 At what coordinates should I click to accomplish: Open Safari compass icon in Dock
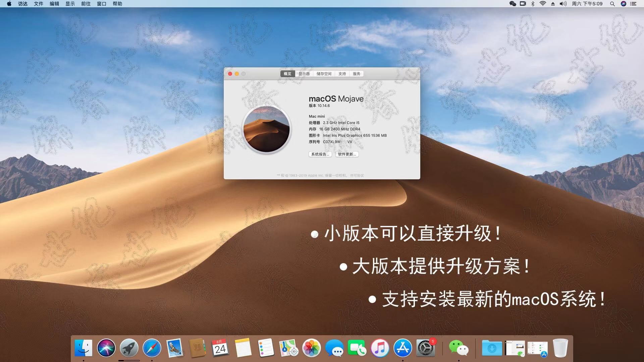(152, 348)
